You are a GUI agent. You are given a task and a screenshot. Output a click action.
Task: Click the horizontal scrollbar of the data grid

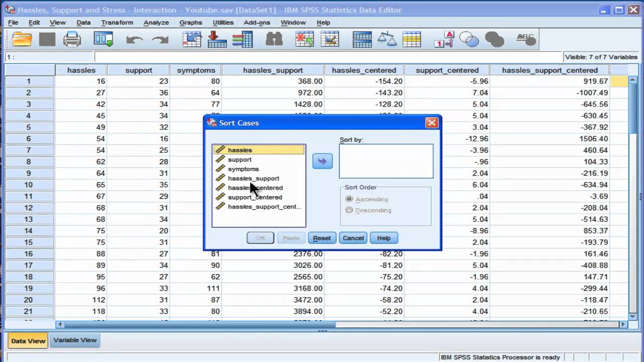[342, 325]
